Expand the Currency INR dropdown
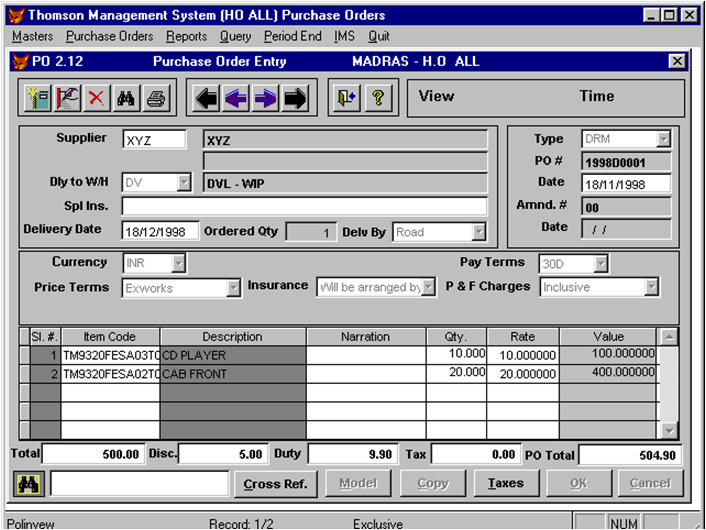Image resolution: width=706 pixels, height=530 pixels. [x=179, y=263]
